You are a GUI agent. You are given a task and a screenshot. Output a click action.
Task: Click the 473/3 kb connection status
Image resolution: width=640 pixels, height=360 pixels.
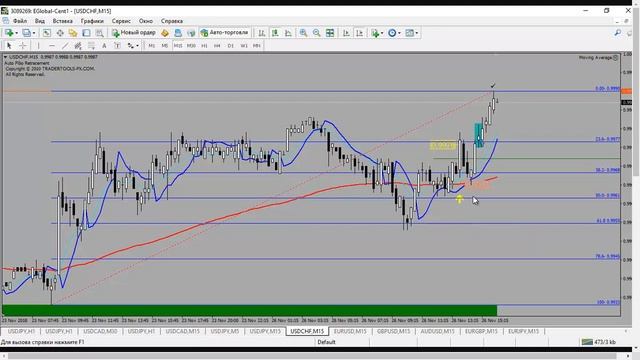pyautogui.click(x=599, y=342)
